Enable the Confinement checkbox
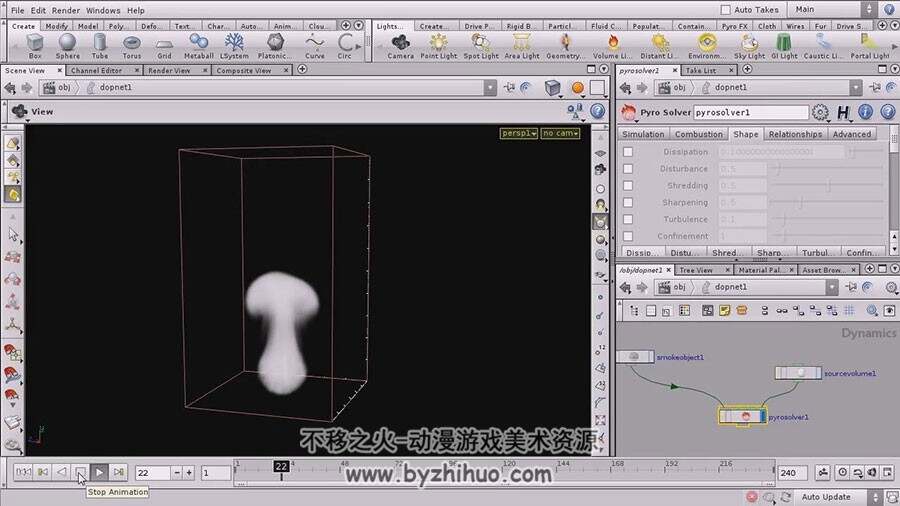The width and height of the screenshot is (900, 506). tap(628, 236)
